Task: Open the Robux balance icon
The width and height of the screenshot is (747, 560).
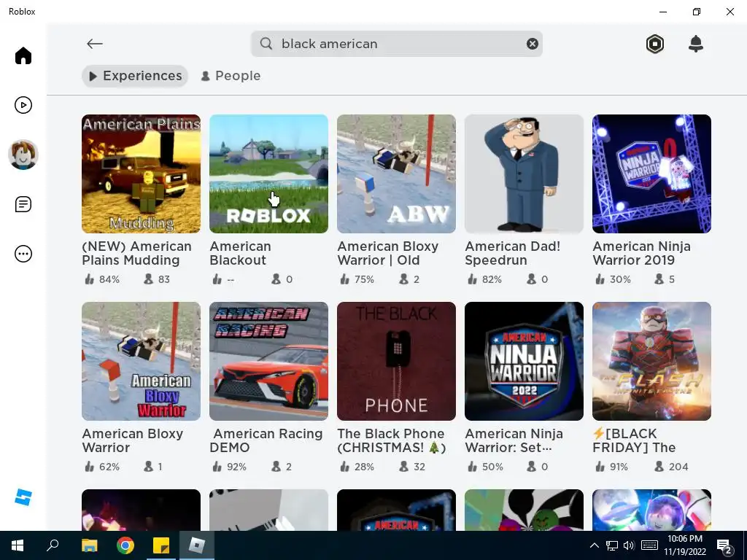Action: 655,44
